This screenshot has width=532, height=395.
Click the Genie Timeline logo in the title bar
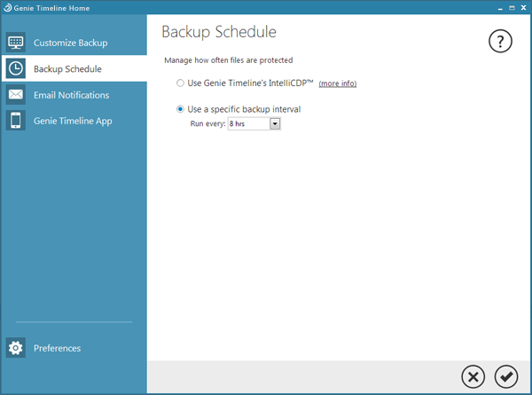(x=7, y=8)
